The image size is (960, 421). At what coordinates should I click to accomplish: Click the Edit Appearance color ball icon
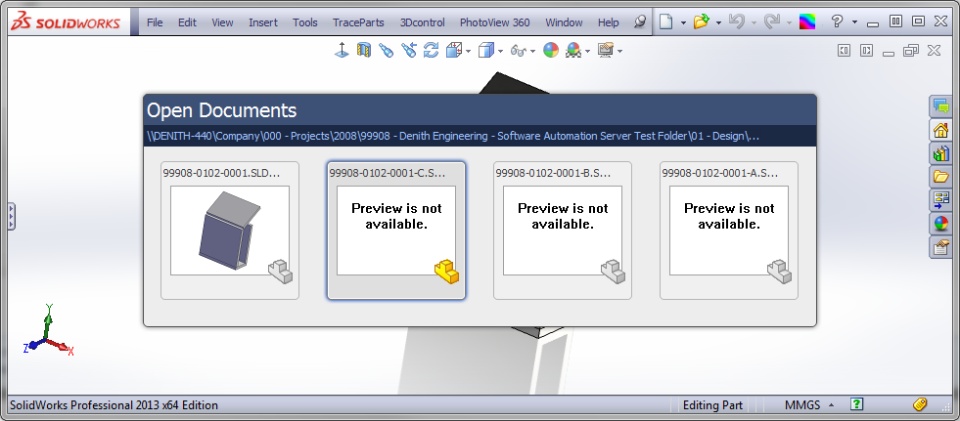click(551, 50)
